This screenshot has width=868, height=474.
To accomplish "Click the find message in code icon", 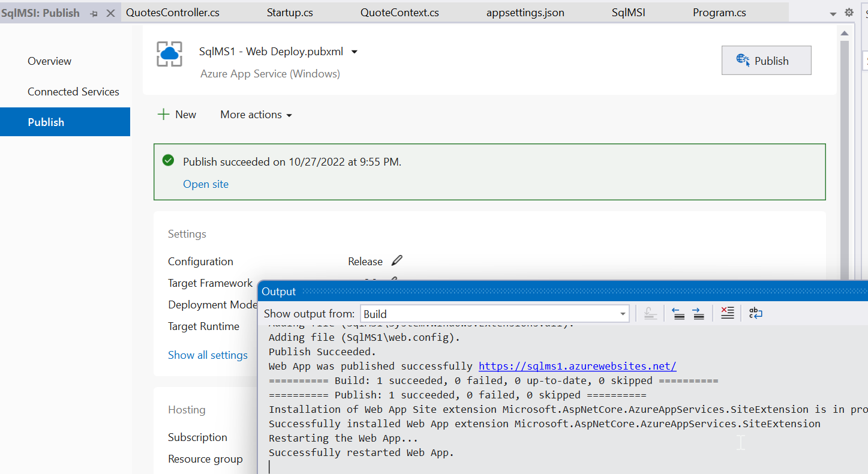I will [x=650, y=313].
